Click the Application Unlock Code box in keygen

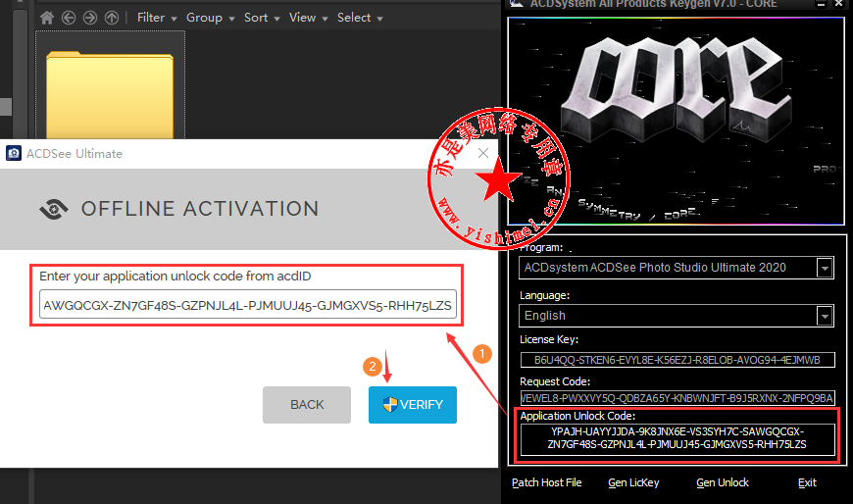677,439
